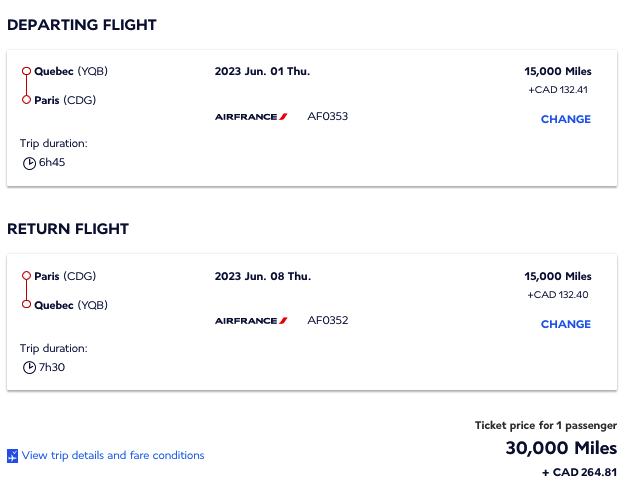Click Quebec (YQB) origin in departing flight

(70, 71)
